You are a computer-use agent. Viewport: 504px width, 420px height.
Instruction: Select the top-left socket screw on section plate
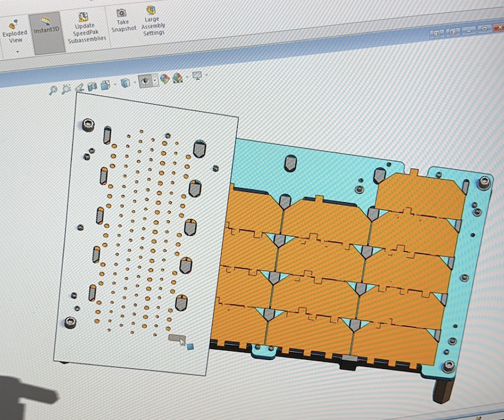pos(88,124)
